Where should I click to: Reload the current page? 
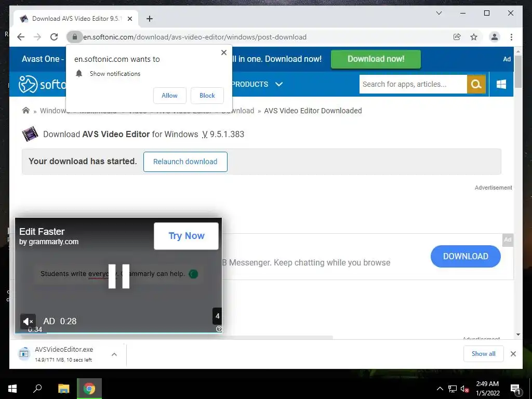(x=54, y=37)
